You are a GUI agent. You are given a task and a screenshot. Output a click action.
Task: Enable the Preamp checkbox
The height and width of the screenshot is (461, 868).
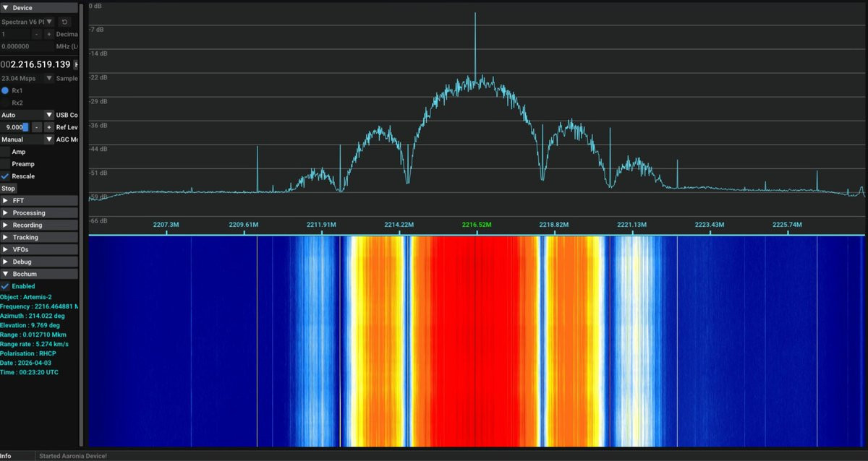(5, 164)
